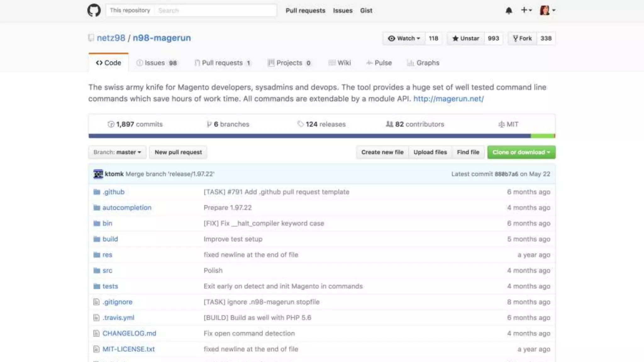Unstar the n98-magerun repository

pyautogui.click(x=466, y=38)
